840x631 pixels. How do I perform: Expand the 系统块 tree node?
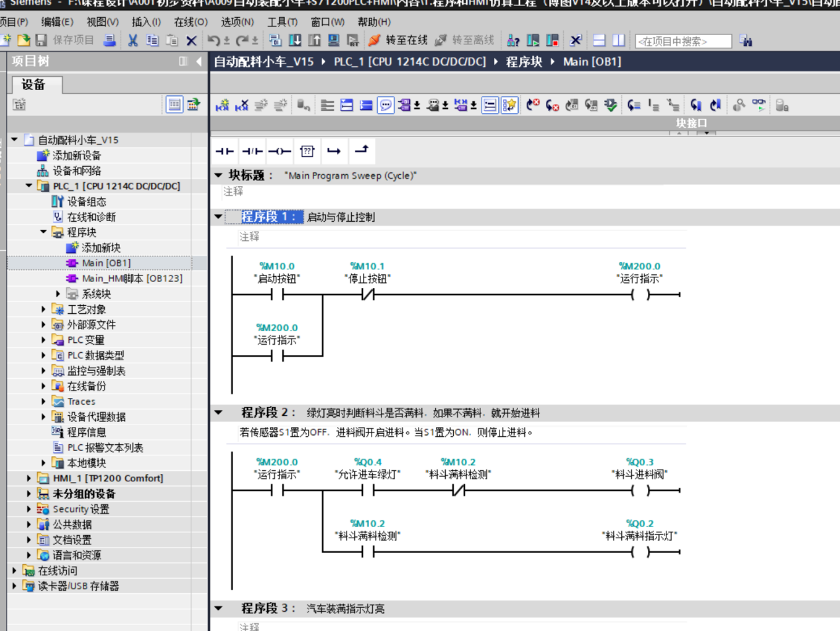pyautogui.click(x=58, y=294)
